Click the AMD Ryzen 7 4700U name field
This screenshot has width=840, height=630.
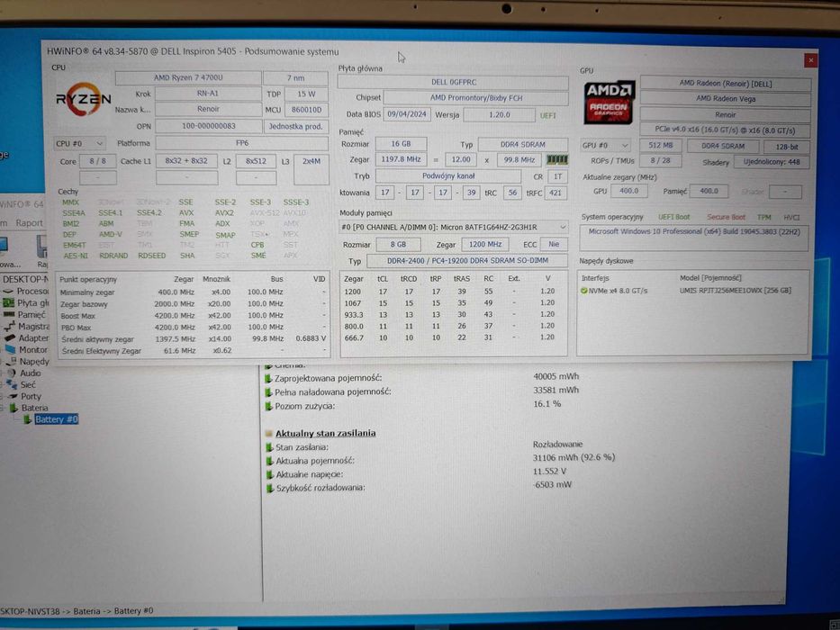pyautogui.click(x=188, y=77)
